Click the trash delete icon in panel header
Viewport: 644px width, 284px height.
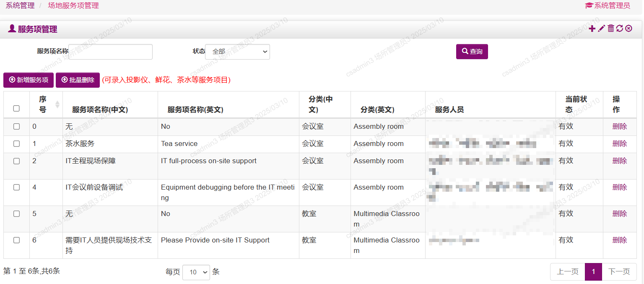[x=611, y=29]
